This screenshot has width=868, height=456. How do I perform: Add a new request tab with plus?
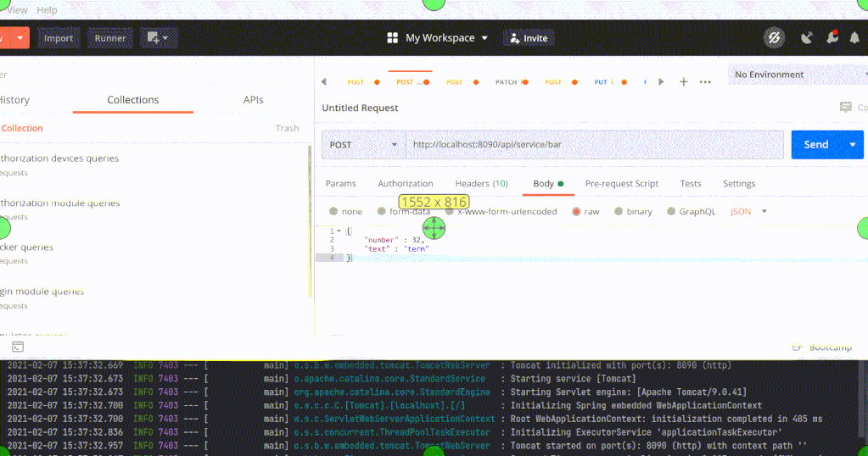point(684,82)
